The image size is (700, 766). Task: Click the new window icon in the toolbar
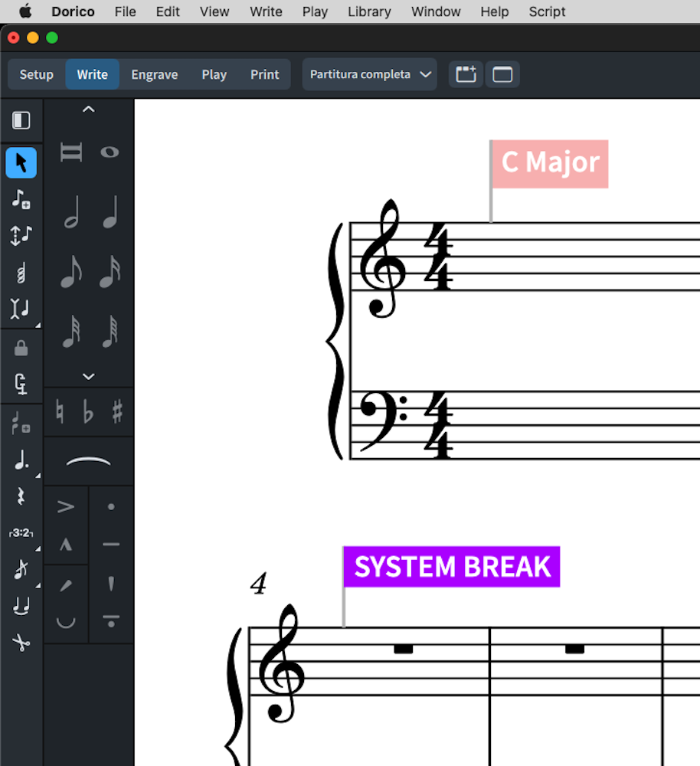pos(502,74)
